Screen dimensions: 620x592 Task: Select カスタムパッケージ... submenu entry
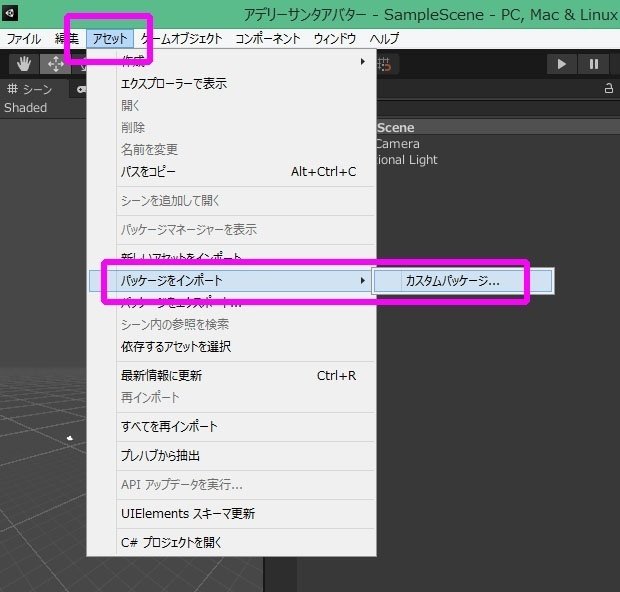[x=463, y=281]
